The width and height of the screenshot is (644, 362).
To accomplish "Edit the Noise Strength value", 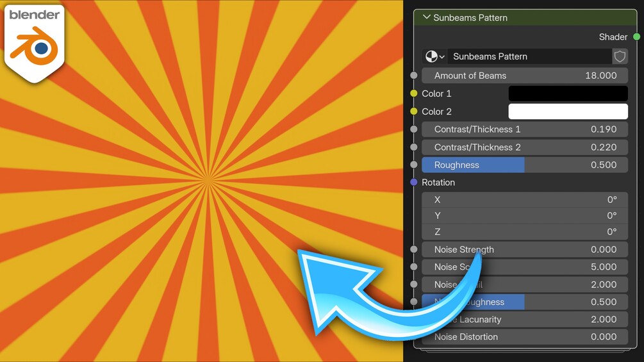I will pos(524,249).
